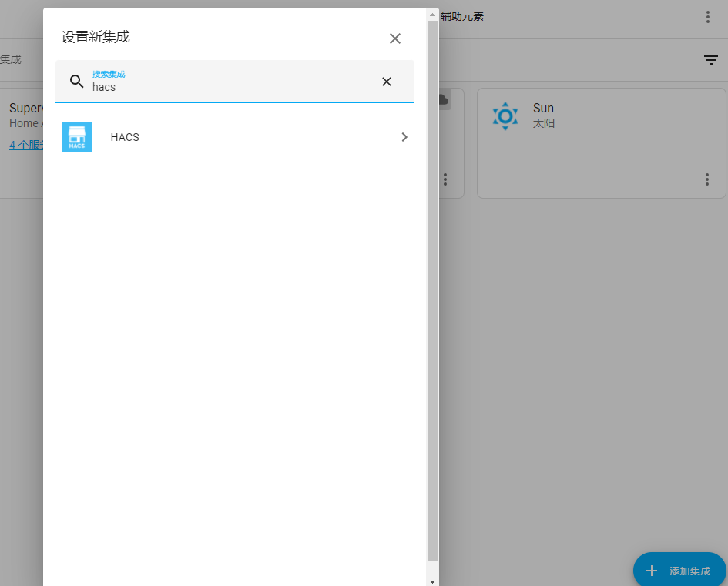
Task: Select the 太阳 subtitle text
Action: coord(544,123)
